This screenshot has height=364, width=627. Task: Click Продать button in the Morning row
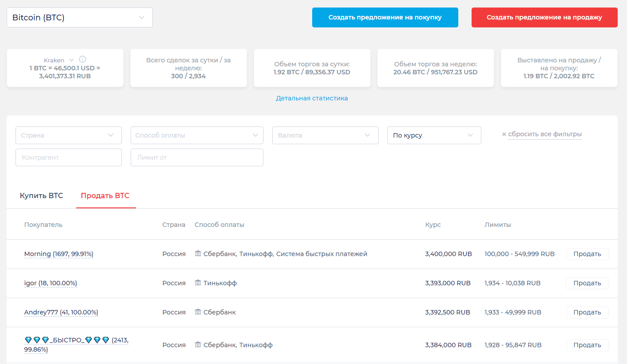[587, 254]
